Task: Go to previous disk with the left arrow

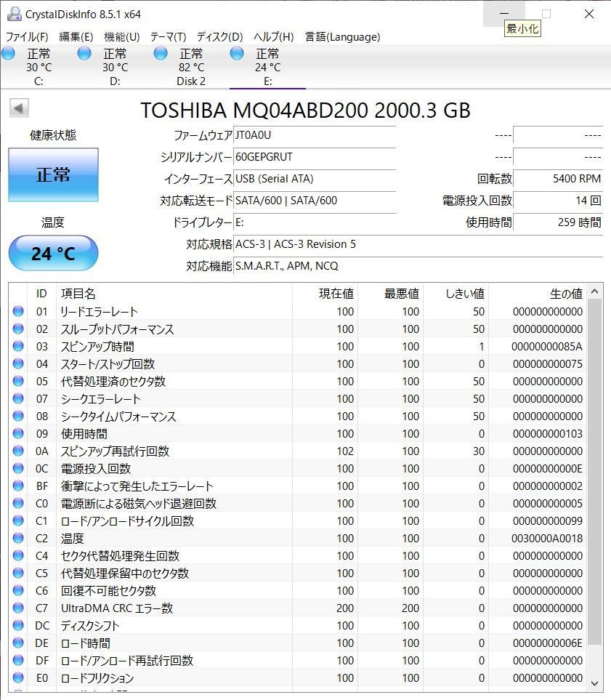Action: click(x=19, y=108)
